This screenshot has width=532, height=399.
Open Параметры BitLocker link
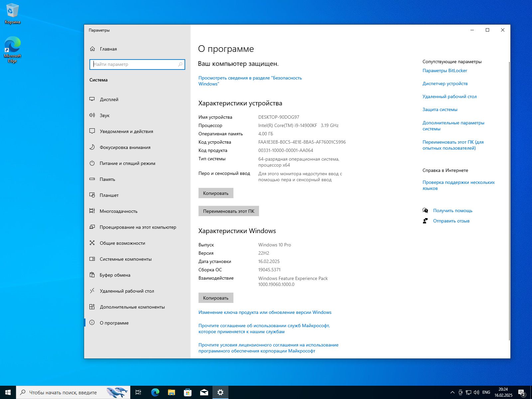click(x=445, y=70)
